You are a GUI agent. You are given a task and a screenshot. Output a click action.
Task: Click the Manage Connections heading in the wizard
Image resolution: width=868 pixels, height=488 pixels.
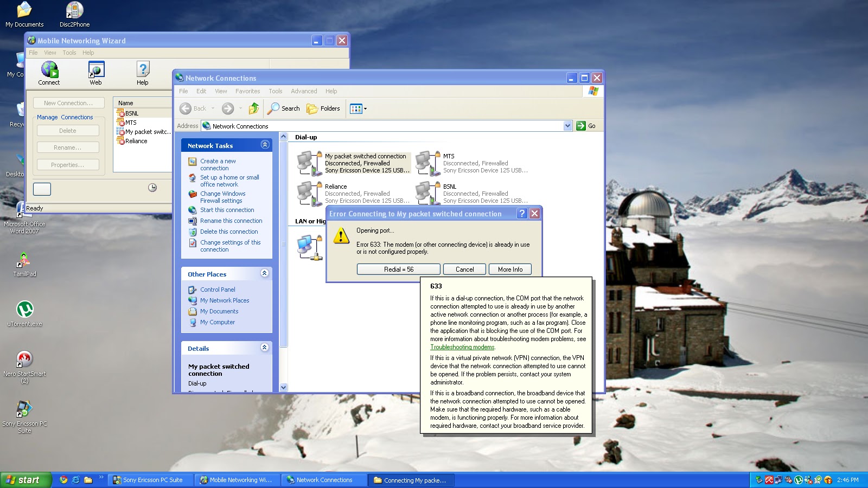coord(65,117)
